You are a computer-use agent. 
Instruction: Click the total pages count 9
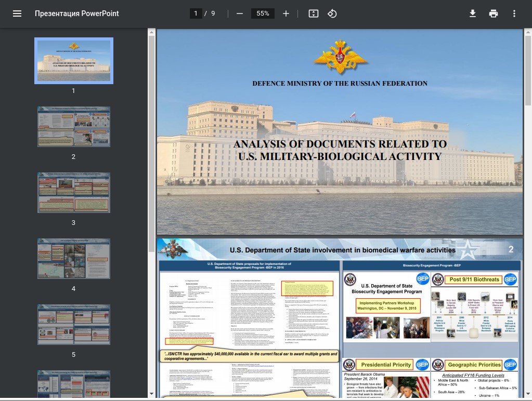click(213, 14)
